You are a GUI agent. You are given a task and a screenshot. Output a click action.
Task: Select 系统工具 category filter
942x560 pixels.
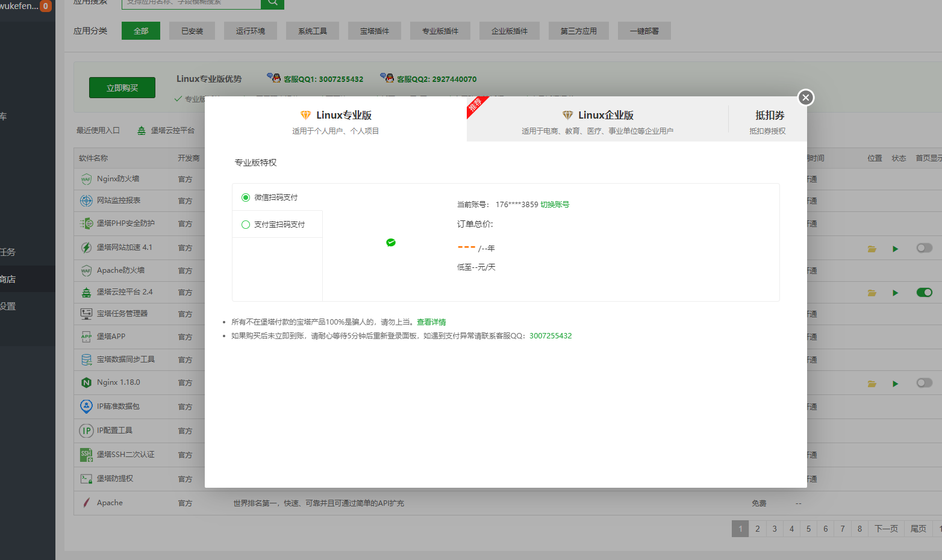tap(313, 31)
